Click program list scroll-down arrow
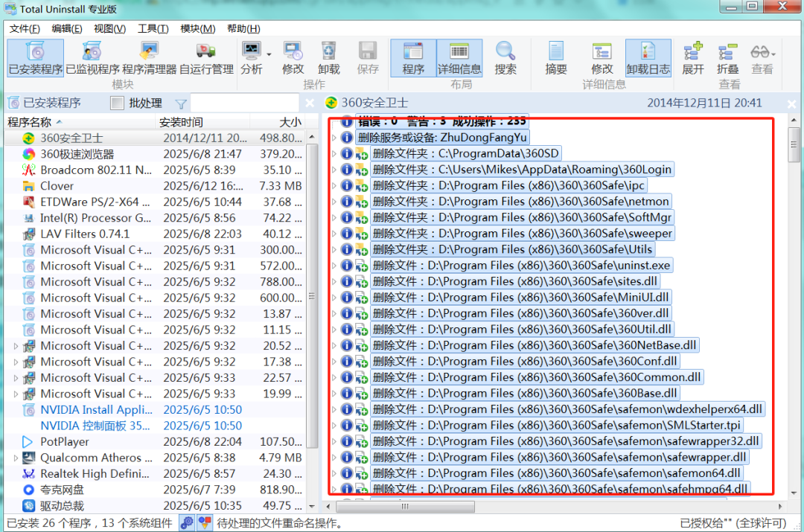The width and height of the screenshot is (804, 532). click(x=311, y=507)
